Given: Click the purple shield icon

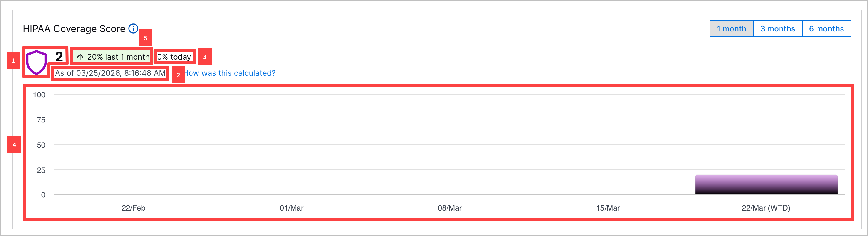Looking at the screenshot, I should point(36,62).
